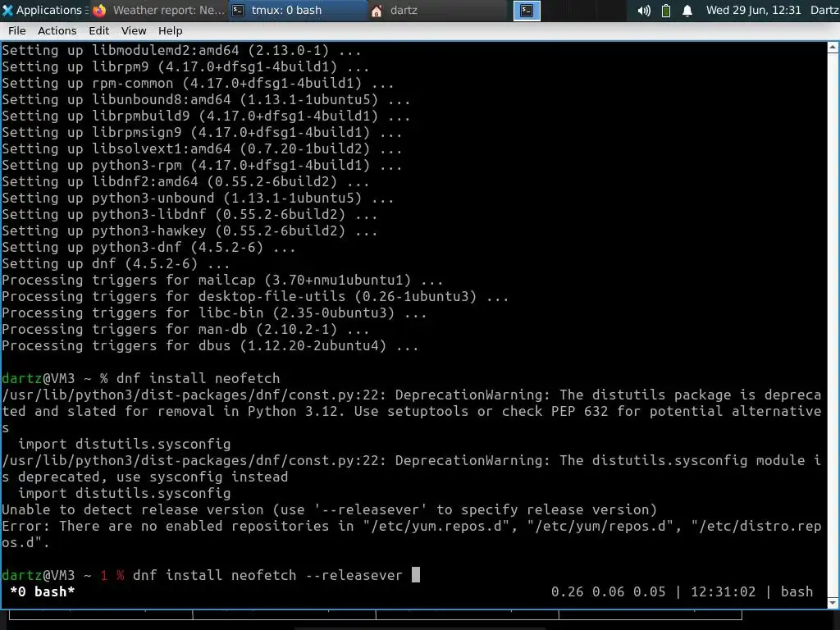Click the terminal vertical scrollbar track

[x=833, y=325]
